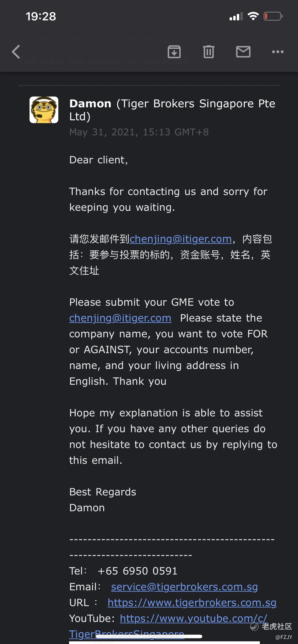Screen dimensions: 298x644
Task: Open the Tiger Brokers YouTube channel link
Action: [193, 619]
